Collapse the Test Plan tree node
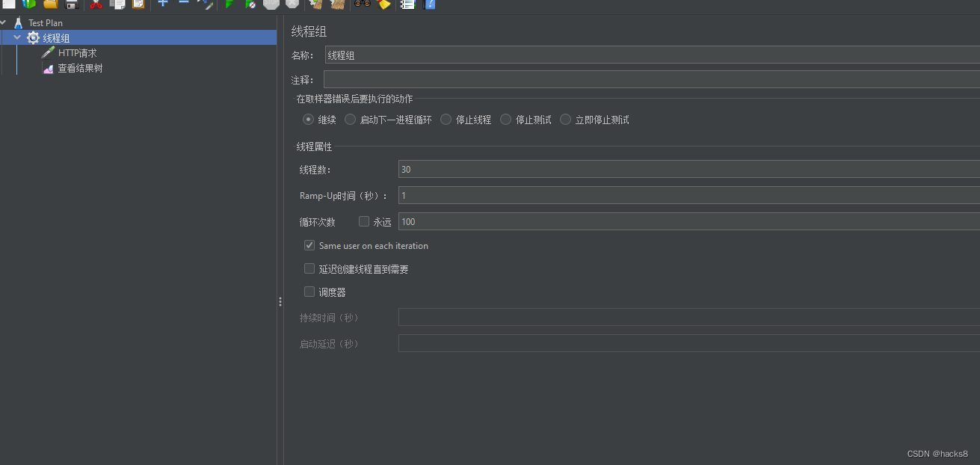This screenshot has height=465, width=980. [x=4, y=22]
